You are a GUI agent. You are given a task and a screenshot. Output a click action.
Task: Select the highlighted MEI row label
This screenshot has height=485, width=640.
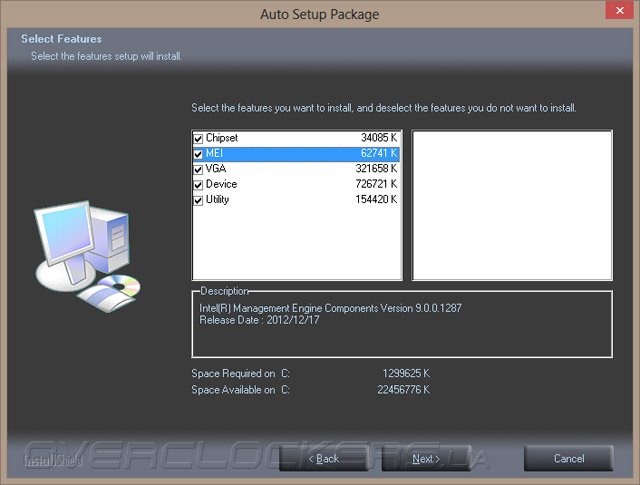click(214, 154)
